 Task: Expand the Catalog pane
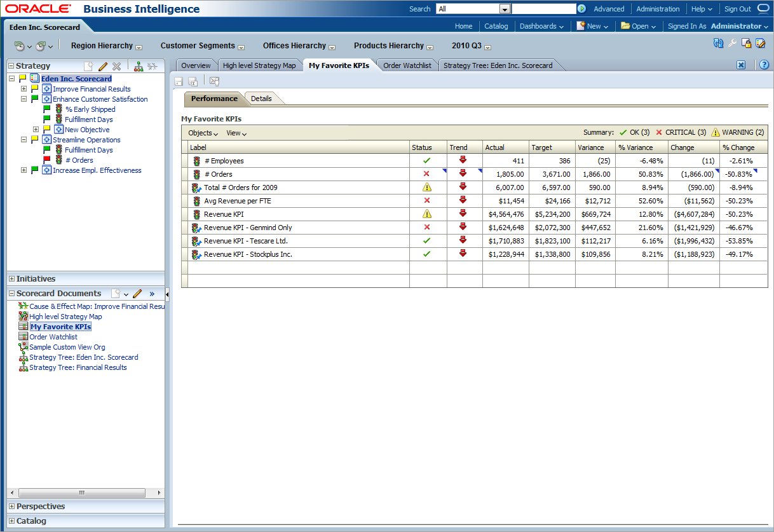pos(11,521)
